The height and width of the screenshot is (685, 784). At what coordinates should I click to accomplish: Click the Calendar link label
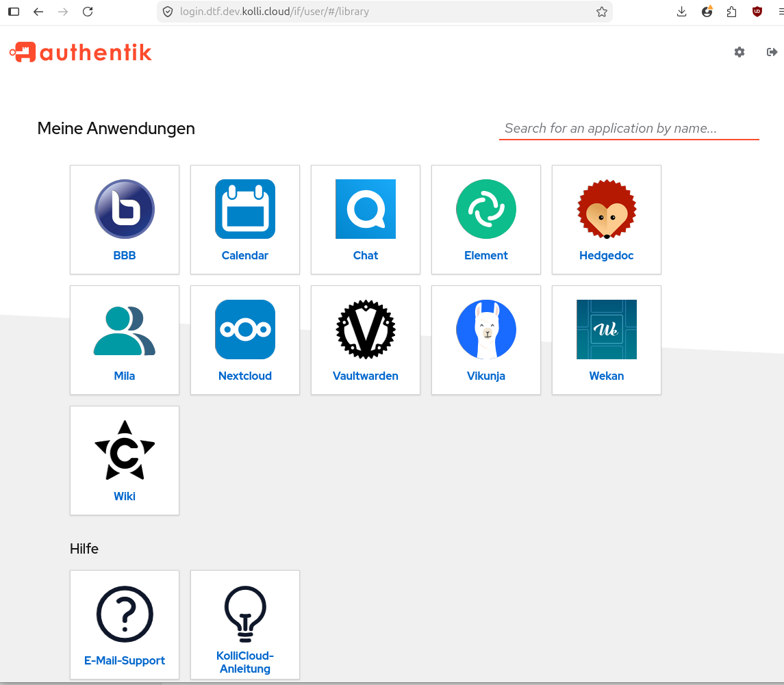(245, 255)
